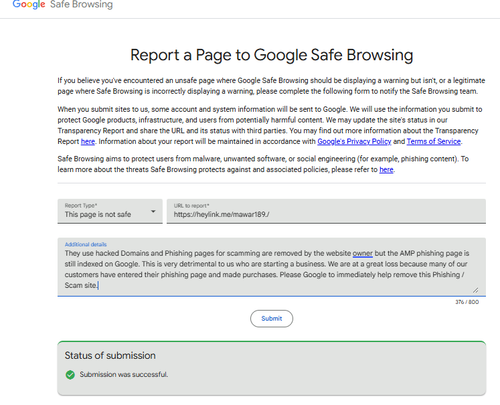The height and width of the screenshot is (405, 500).
Task: Click the 'URL to report' field label
Action: tap(191, 206)
